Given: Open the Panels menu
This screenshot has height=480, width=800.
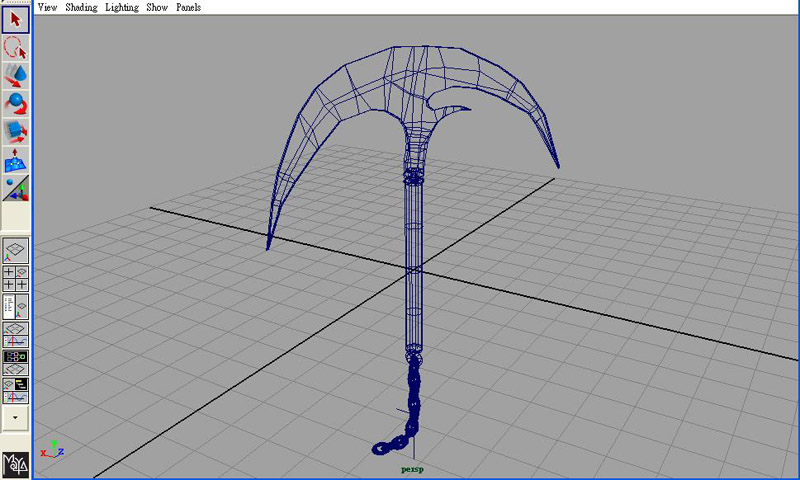Looking at the screenshot, I should (188, 7).
